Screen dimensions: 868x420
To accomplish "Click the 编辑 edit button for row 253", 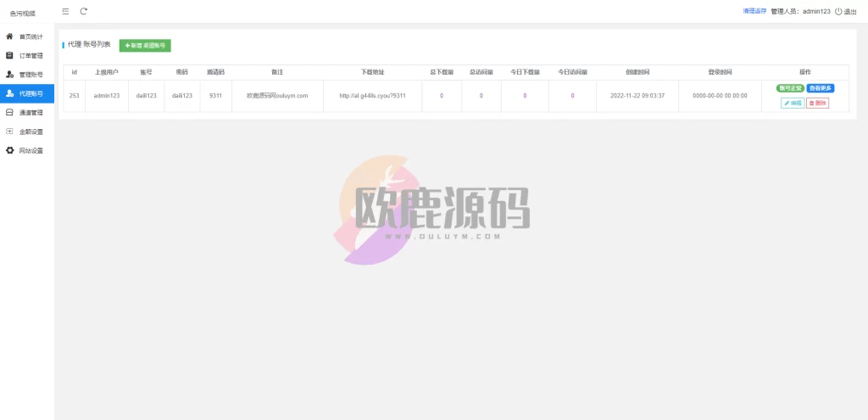I will tap(793, 103).
